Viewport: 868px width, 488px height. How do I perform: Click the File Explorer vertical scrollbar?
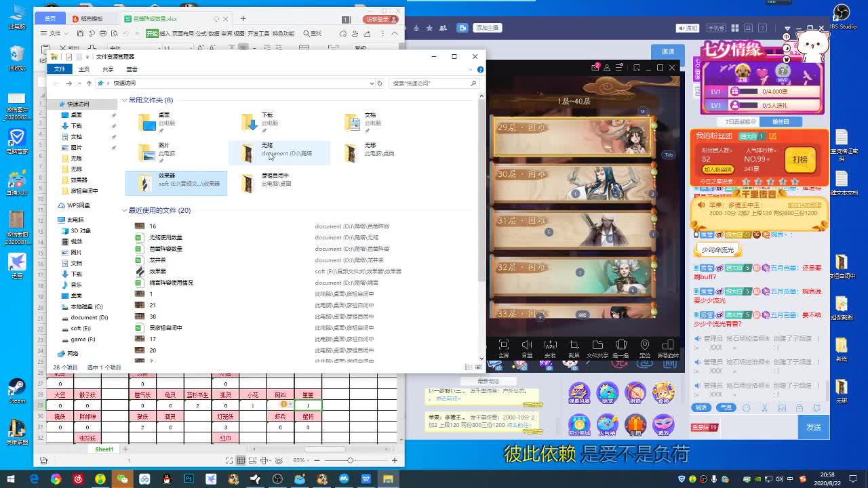[x=481, y=190]
